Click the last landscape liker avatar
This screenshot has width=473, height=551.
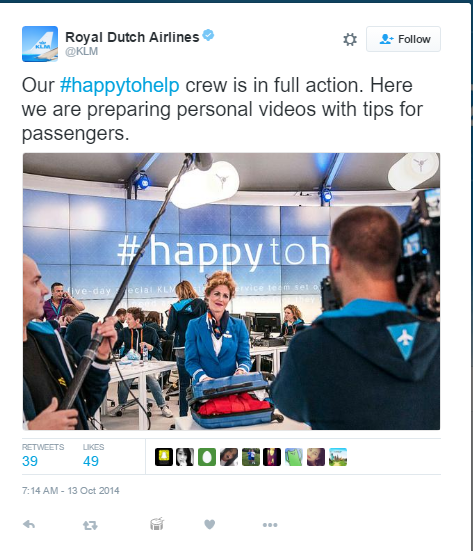(338, 457)
